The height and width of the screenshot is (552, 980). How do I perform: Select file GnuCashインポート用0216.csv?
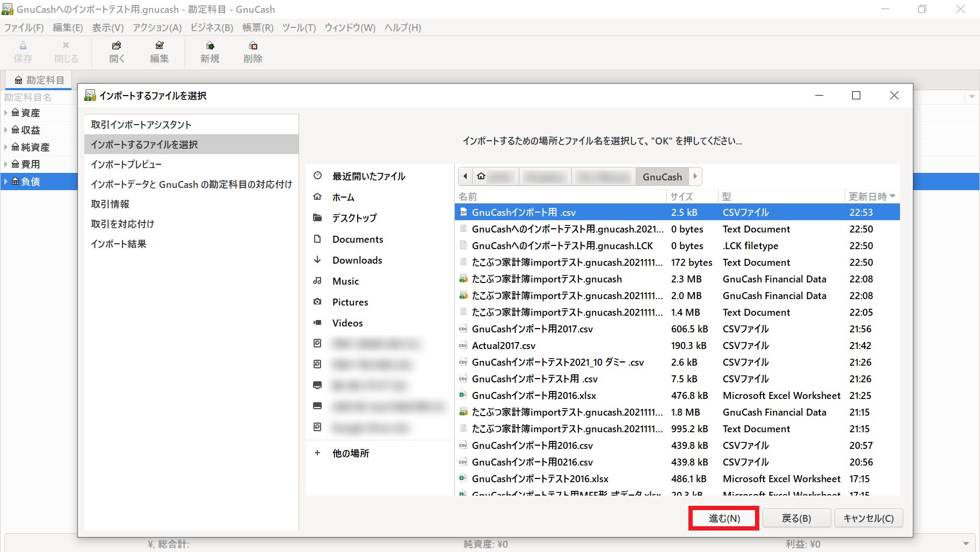coord(677,462)
